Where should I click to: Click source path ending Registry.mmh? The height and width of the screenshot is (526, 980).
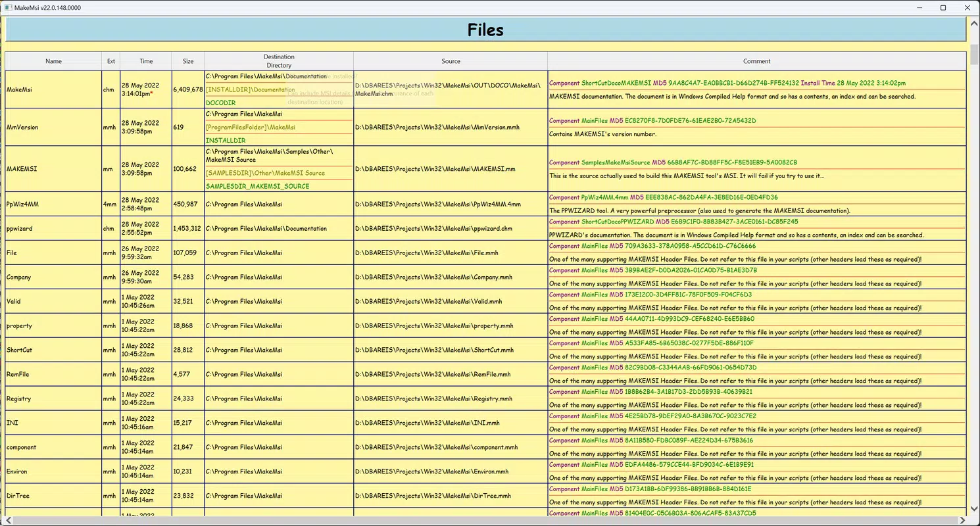pos(435,398)
